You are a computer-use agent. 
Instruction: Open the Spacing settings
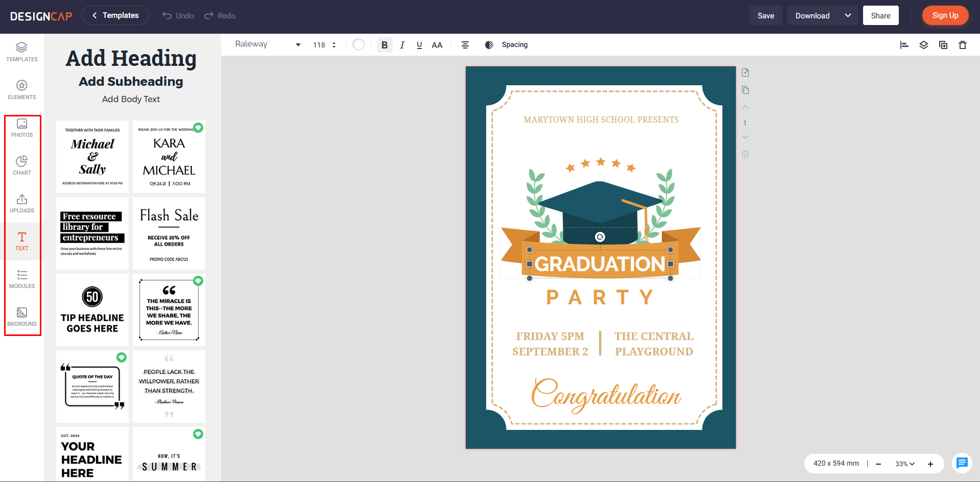[514, 45]
